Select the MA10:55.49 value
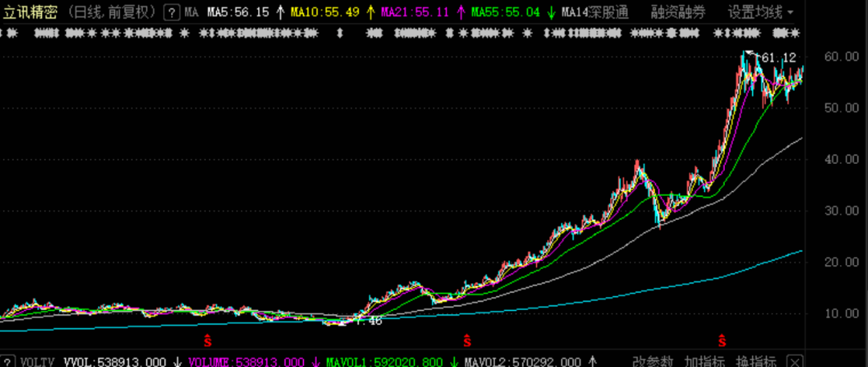The image size is (868, 367). tap(325, 11)
